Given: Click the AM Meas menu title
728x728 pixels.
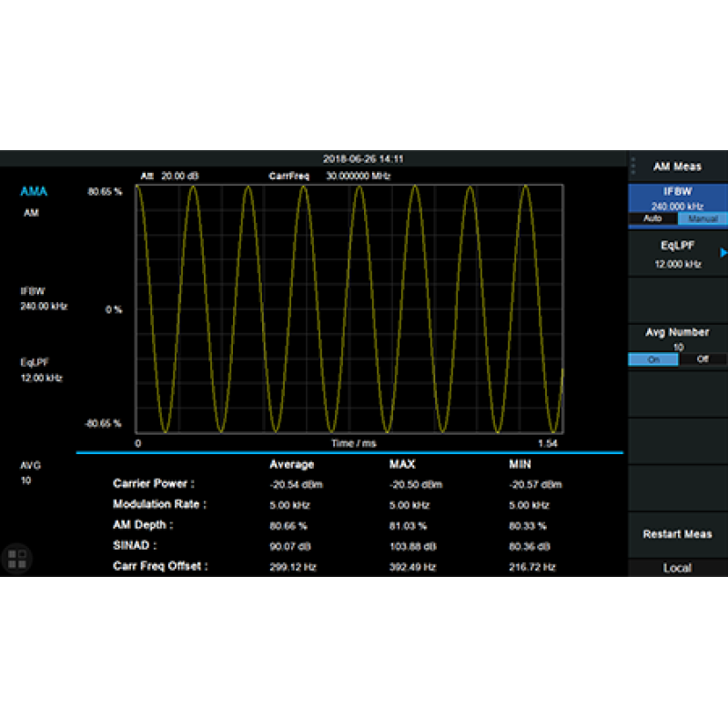Looking at the screenshot, I should [677, 167].
